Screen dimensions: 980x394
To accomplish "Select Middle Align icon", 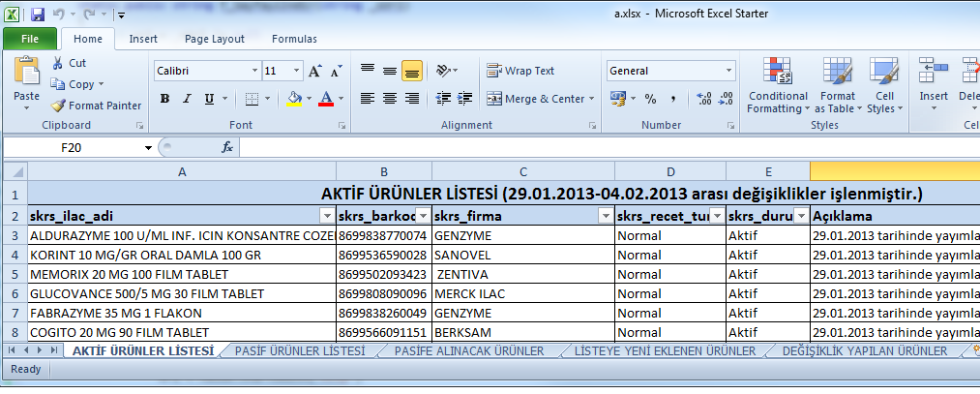I will [390, 71].
